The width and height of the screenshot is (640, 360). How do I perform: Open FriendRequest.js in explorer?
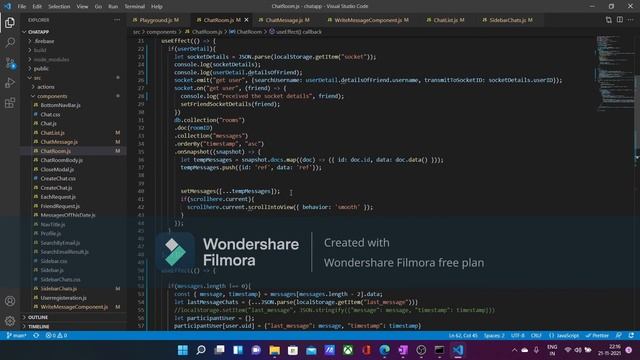[60, 206]
